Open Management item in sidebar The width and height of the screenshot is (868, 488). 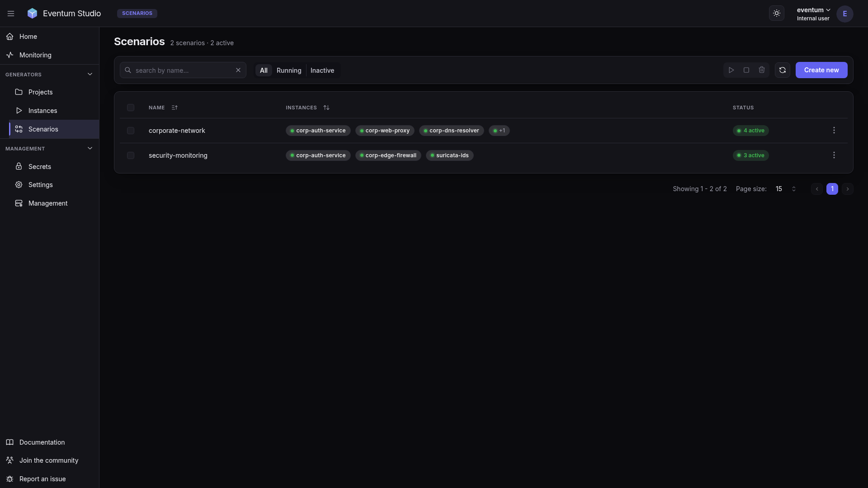[54, 203]
